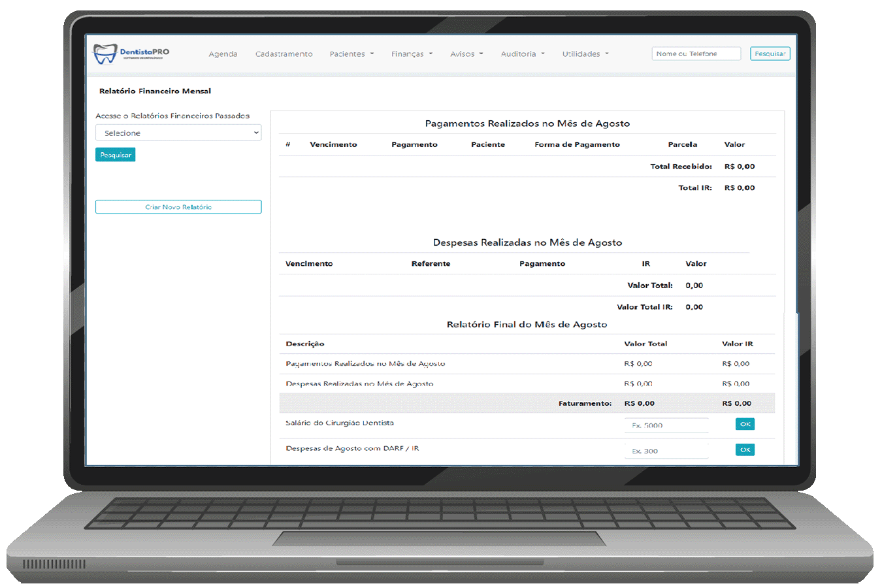
Task: Open the Cadastramento page
Action: pos(284,54)
